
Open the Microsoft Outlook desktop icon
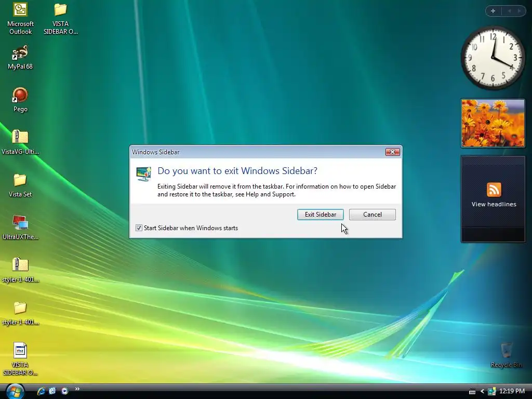[x=20, y=19]
